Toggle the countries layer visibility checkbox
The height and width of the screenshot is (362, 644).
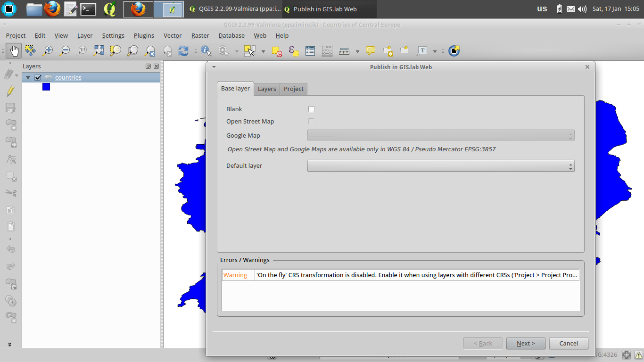[38, 77]
